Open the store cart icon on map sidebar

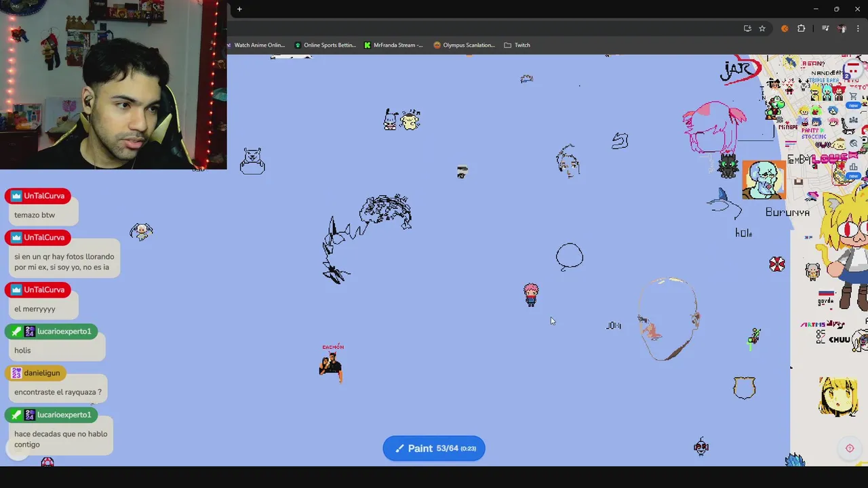click(853, 97)
